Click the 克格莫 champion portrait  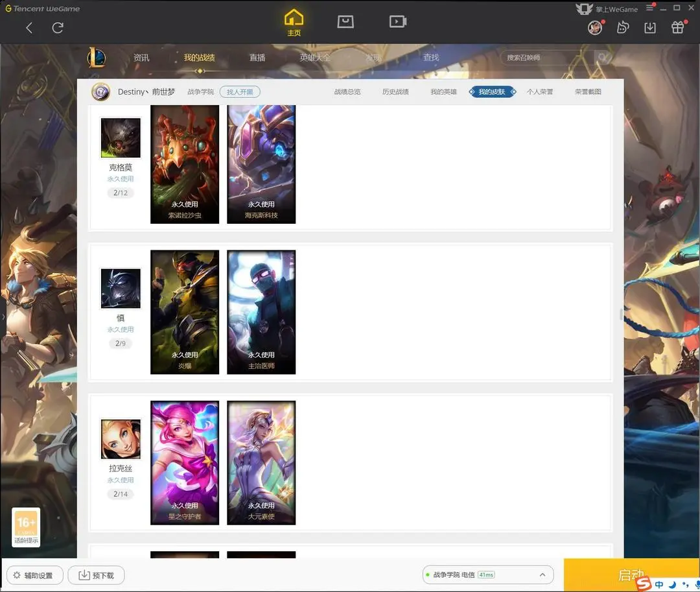121,137
